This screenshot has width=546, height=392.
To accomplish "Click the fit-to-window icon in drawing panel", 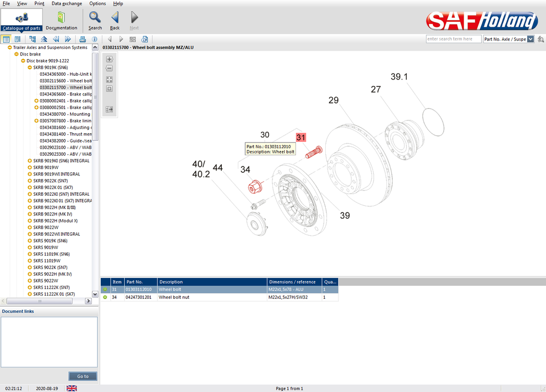I will tap(109, 79).
